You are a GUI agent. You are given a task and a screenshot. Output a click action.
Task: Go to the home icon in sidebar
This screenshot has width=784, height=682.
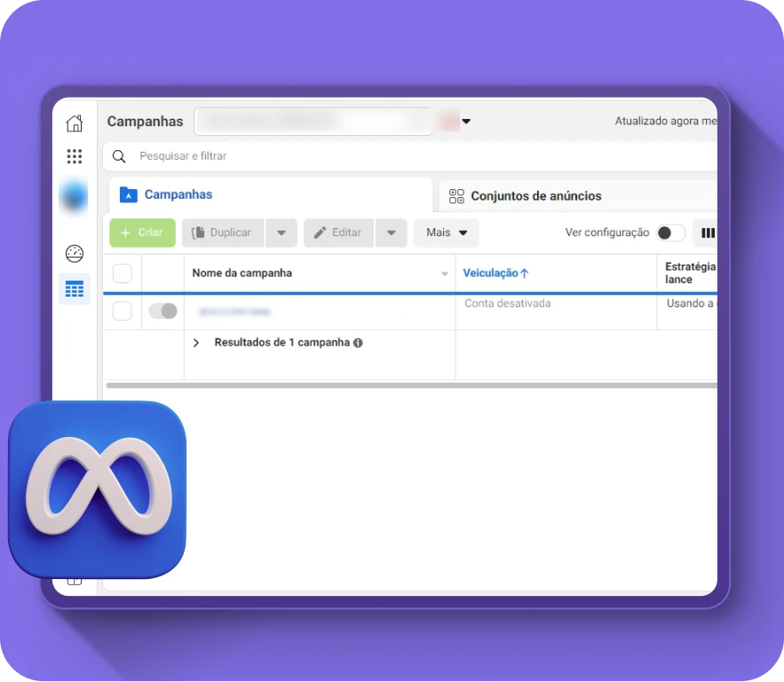pyautogui.click(x=75, y=123)
